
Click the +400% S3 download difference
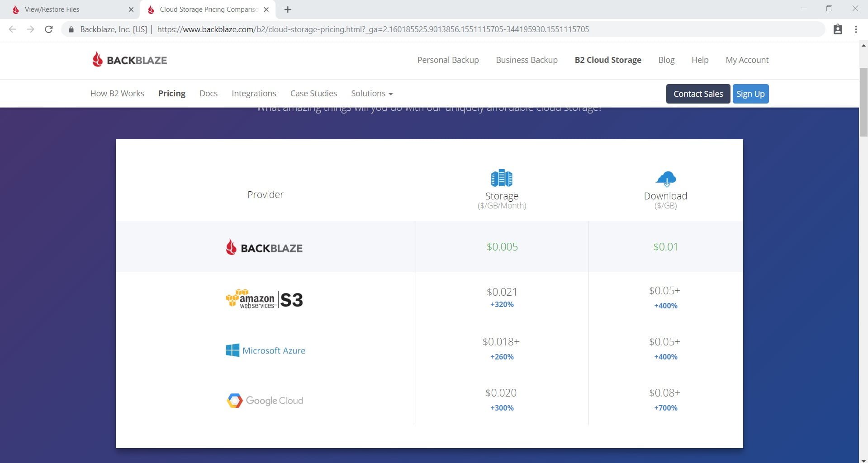point(665,306)
